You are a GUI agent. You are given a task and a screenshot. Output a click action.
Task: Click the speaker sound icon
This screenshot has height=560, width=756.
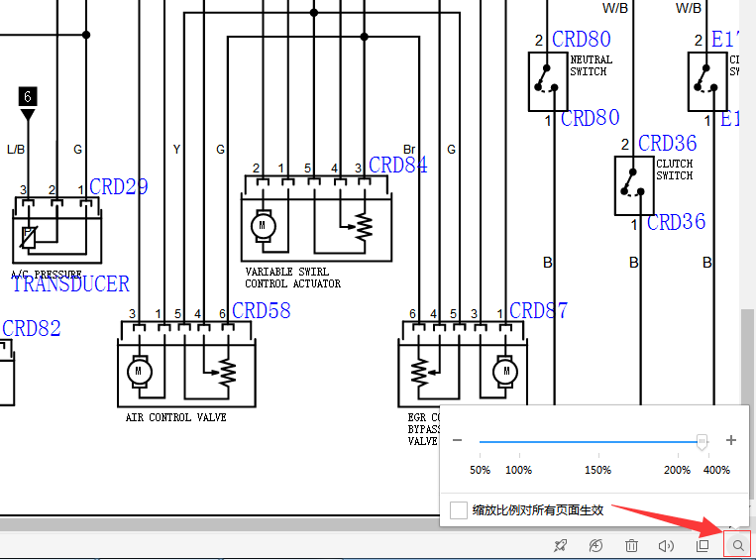pyautogui.click(x=666, y=545)
